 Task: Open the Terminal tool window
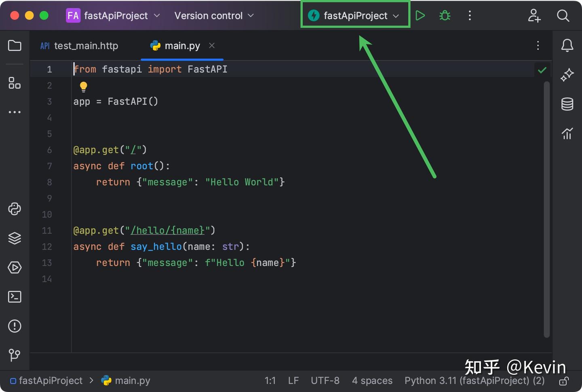coord(15,297)
